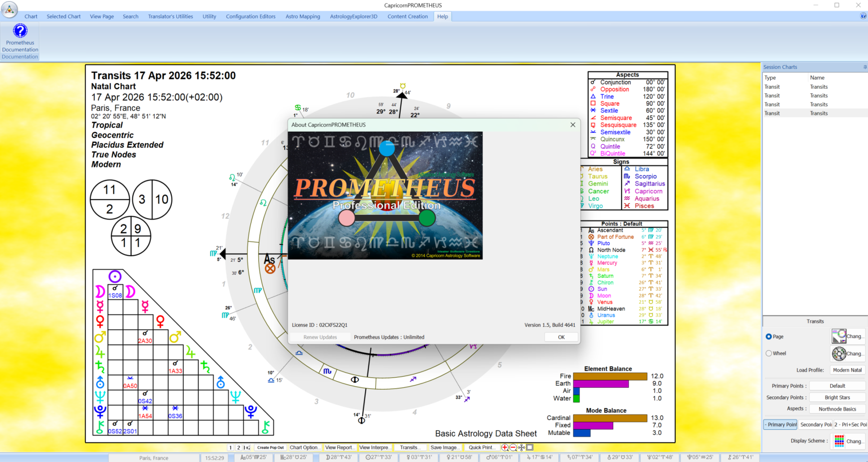This screenshot has height=462, width=868.
Task: Open the AstrologyExplorer3D menu
Action: coord(354,16)
